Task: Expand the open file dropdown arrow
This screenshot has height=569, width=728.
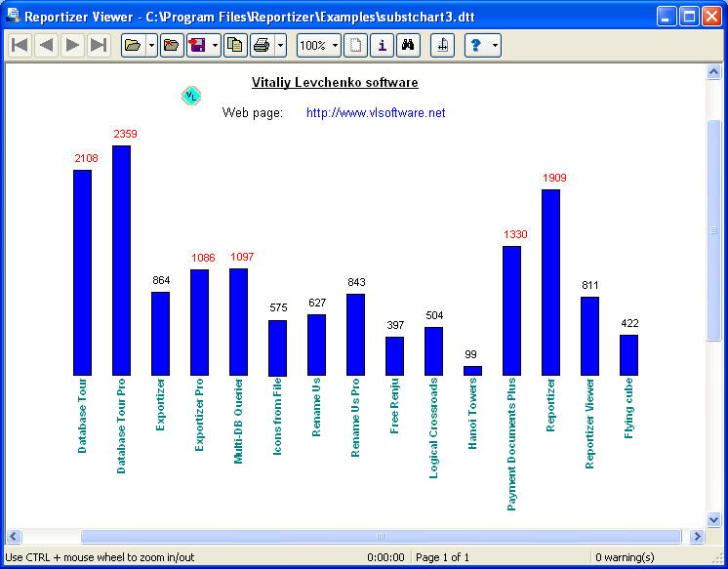Action: click(152, 46)
